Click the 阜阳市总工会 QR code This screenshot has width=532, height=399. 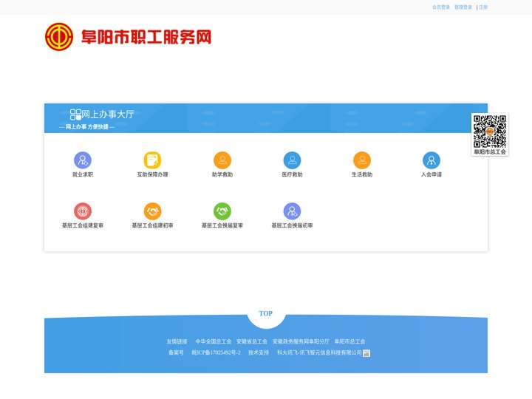click(490, 132)
